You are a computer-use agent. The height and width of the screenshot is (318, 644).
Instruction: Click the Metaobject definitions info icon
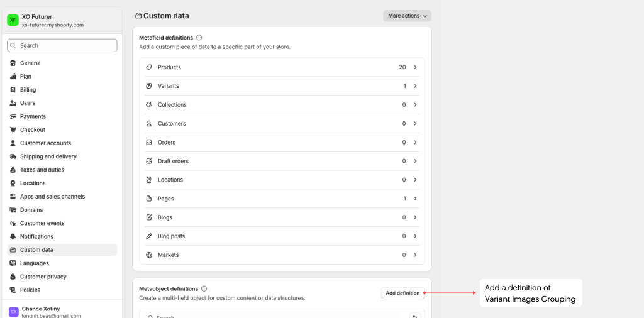tap(204, 289)
